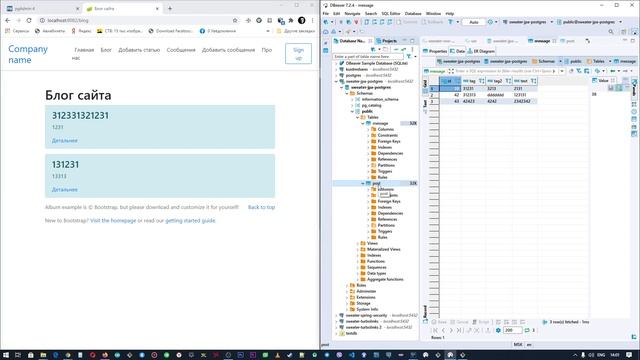This screenshot has height=360, width=640.
Task: Collapse the public schema node
Action: tap(353, 111)
